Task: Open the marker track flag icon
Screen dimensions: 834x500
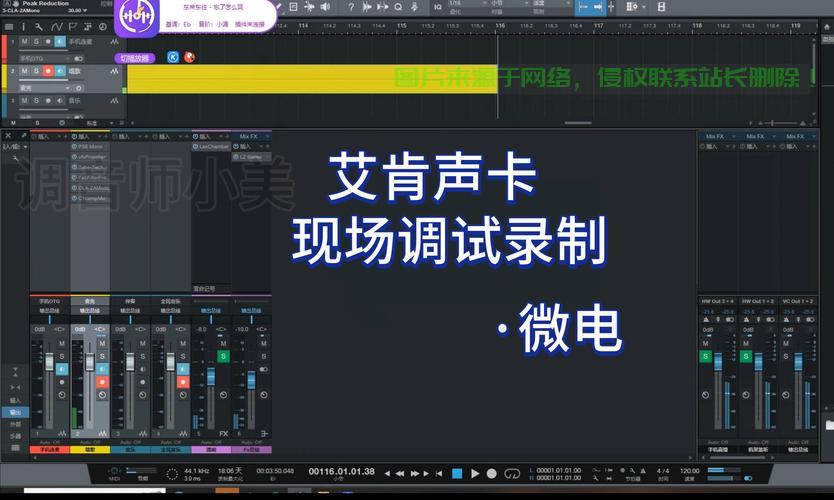Action: (x=73, y=27)
